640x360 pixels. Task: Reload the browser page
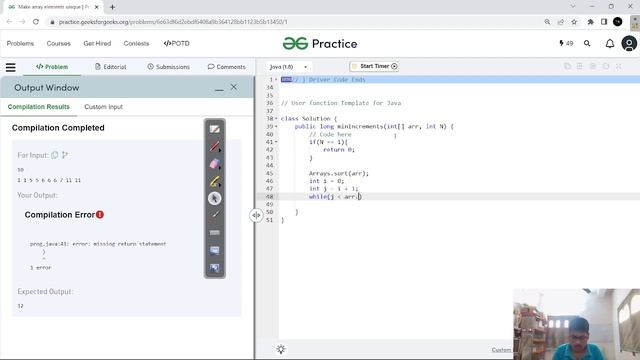pos(36,22)
